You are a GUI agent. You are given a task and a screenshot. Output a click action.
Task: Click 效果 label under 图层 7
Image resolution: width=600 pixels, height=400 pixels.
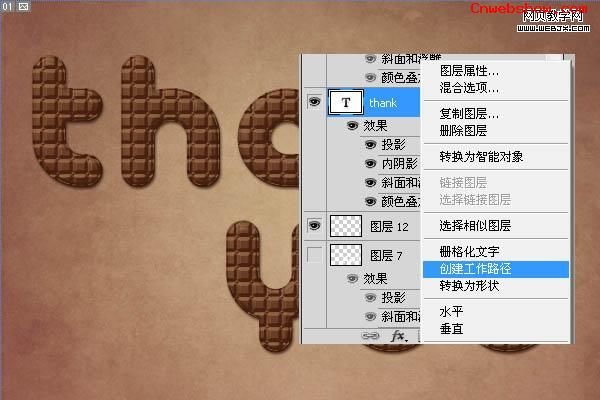pyautogui.click(x=375, y=278)
